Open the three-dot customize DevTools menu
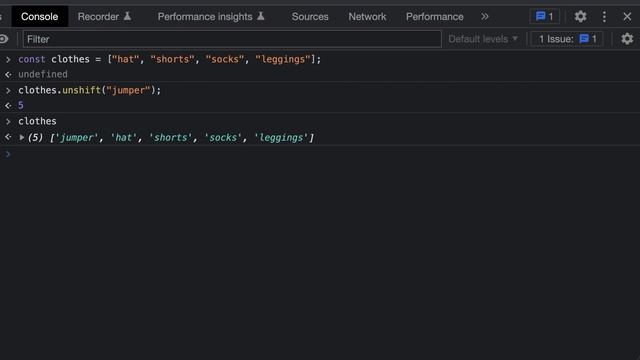640x360 pixels. (x=604, y=16)
